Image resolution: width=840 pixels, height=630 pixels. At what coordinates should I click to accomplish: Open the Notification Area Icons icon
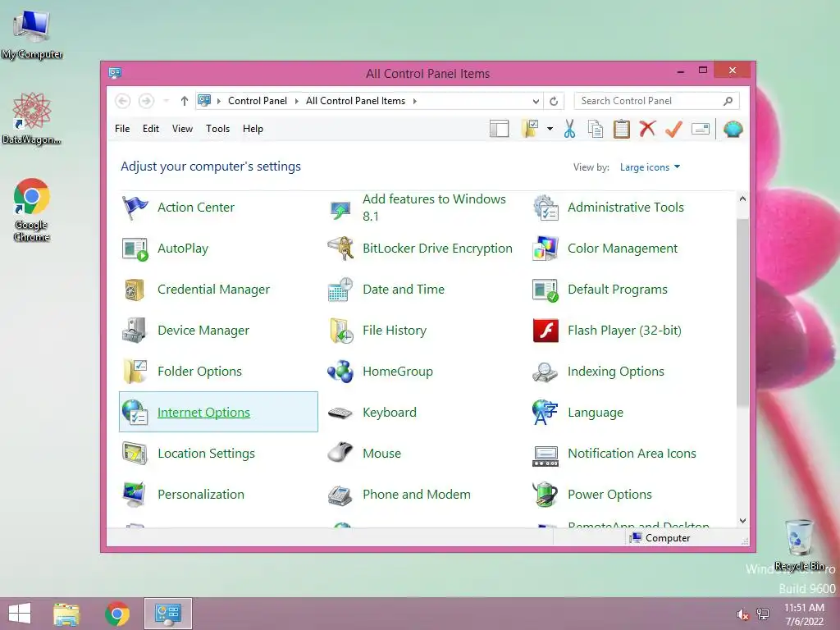546,455
